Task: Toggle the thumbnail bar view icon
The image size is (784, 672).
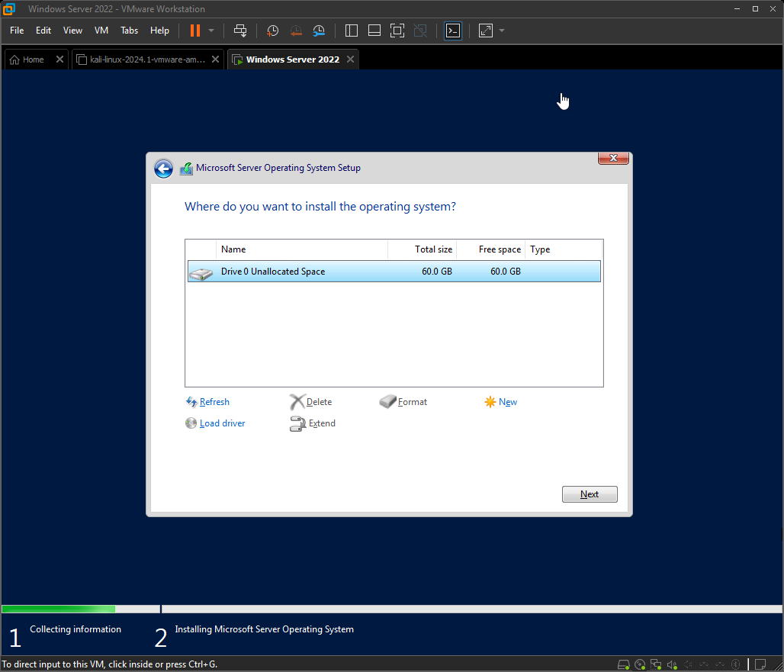Action: pos(374,31)
